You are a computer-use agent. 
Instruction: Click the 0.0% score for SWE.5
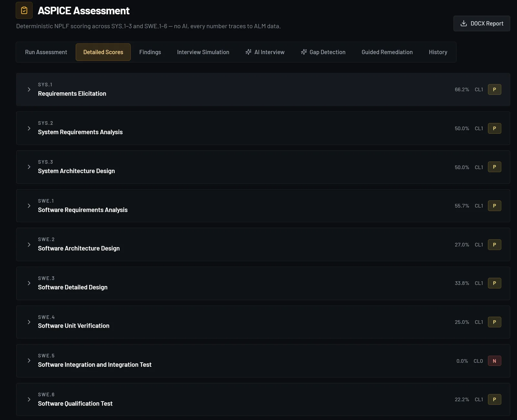462,361
